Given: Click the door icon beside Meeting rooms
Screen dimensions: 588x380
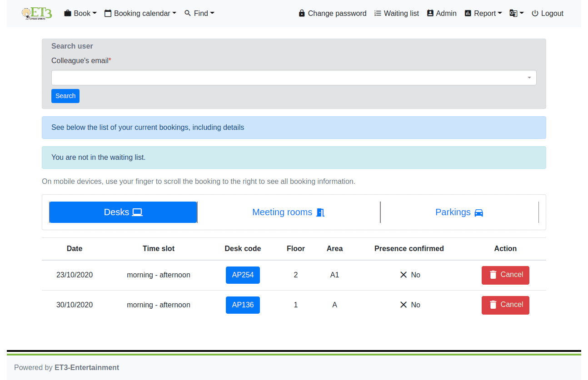Looking at the screenshot, I should tap(320, 212).
